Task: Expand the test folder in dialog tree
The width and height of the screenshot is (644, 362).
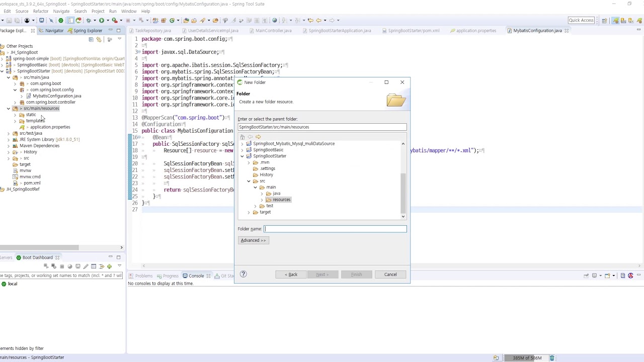Action: 255,206
